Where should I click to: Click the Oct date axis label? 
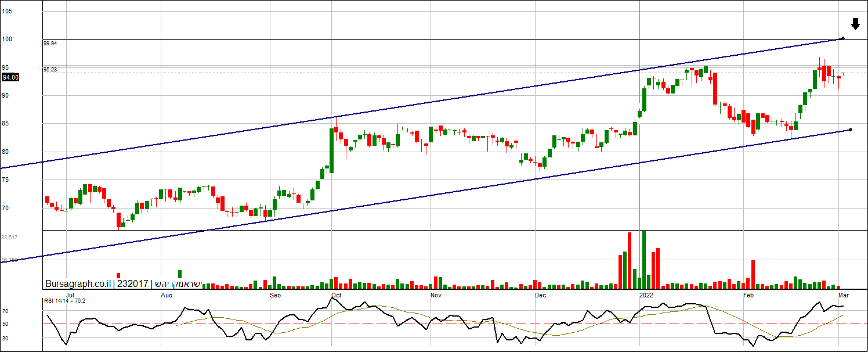click(x=336, y=295)
